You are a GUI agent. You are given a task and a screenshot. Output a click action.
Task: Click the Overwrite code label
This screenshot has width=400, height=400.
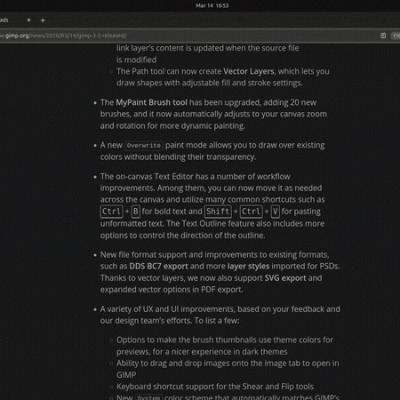[x=144, y=146]
